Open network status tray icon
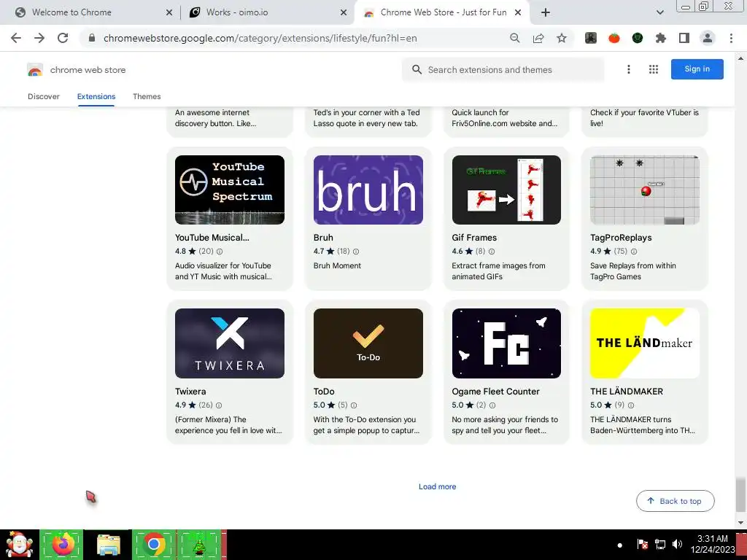This screenshot has width=747, height=560. point(659,544)
